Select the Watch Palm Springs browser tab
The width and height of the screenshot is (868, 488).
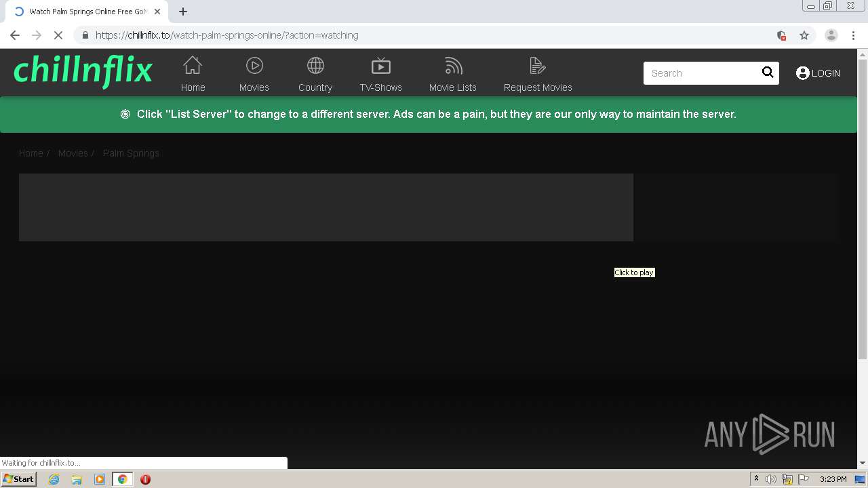(x=88, y=12)
